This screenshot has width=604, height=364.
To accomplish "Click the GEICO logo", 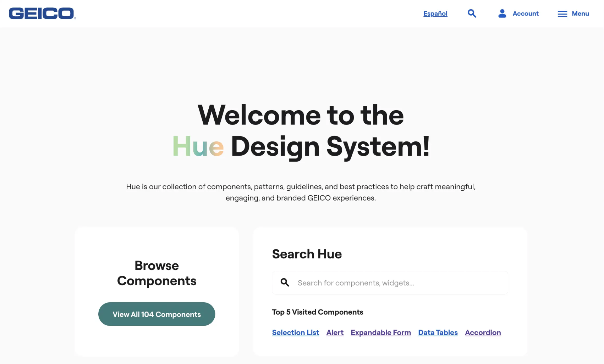I will coord(42,13).
